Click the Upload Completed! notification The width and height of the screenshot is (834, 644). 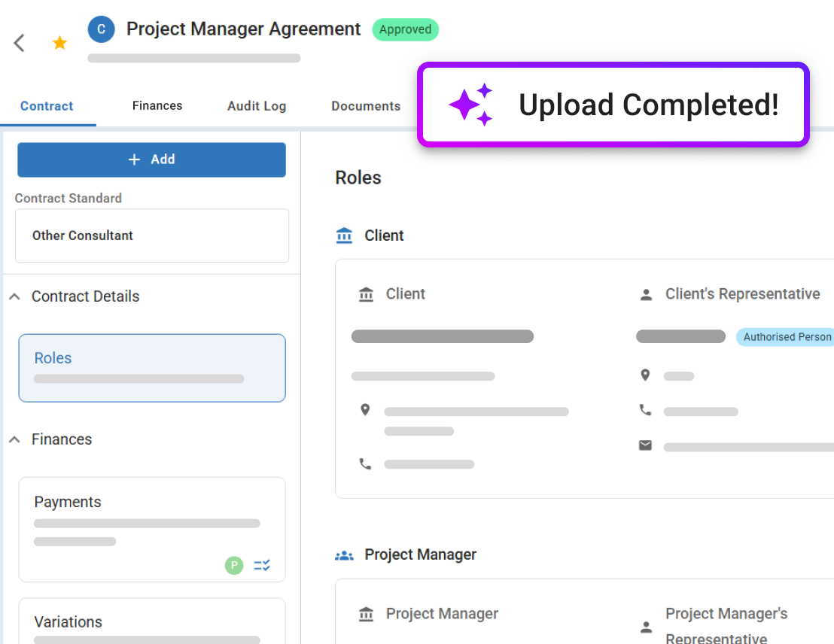click(x=613, y=105)
